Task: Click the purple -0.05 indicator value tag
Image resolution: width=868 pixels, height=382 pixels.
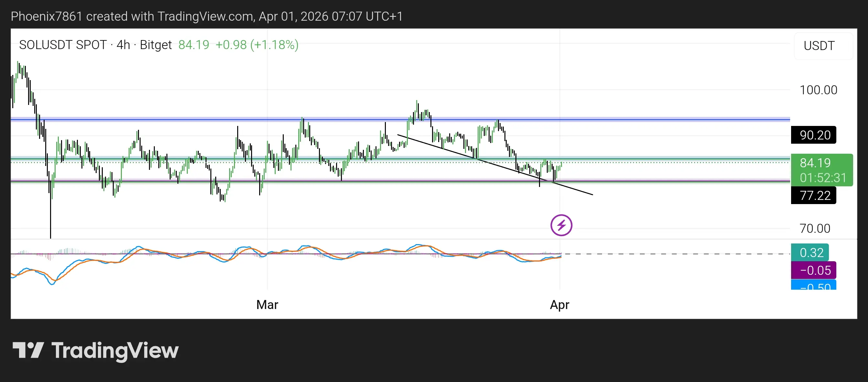Action: tap(813, 270)
